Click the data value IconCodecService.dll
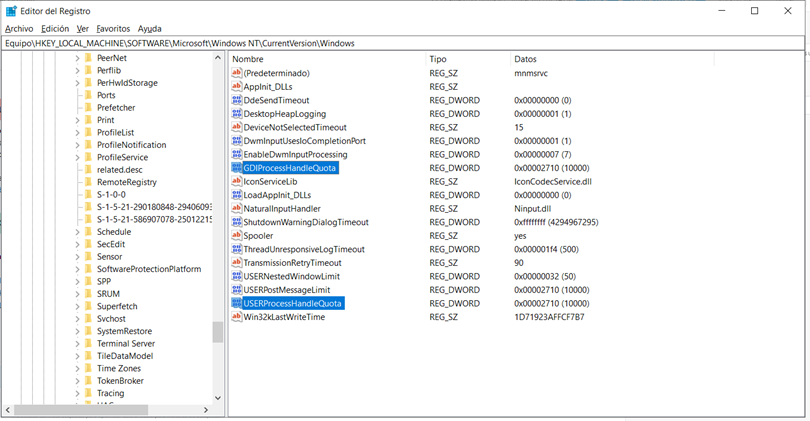The height and width of the screenshot is (421, 810). [x=553, y=181]
